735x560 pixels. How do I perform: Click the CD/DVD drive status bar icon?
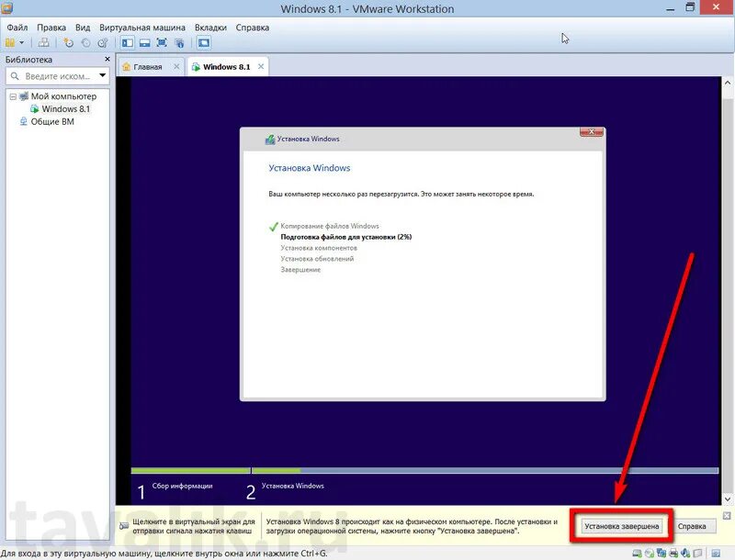650,554
